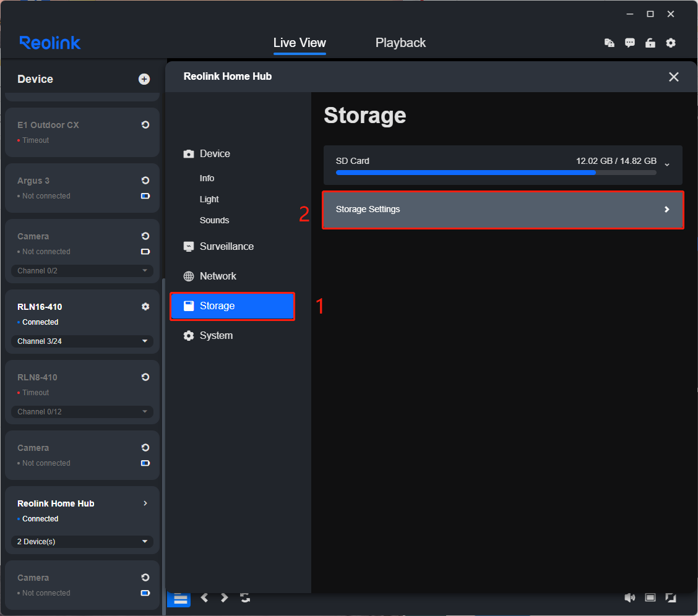Open Light submenu item
This screenshot has height=616, width=698.
[x=209, y=199]
